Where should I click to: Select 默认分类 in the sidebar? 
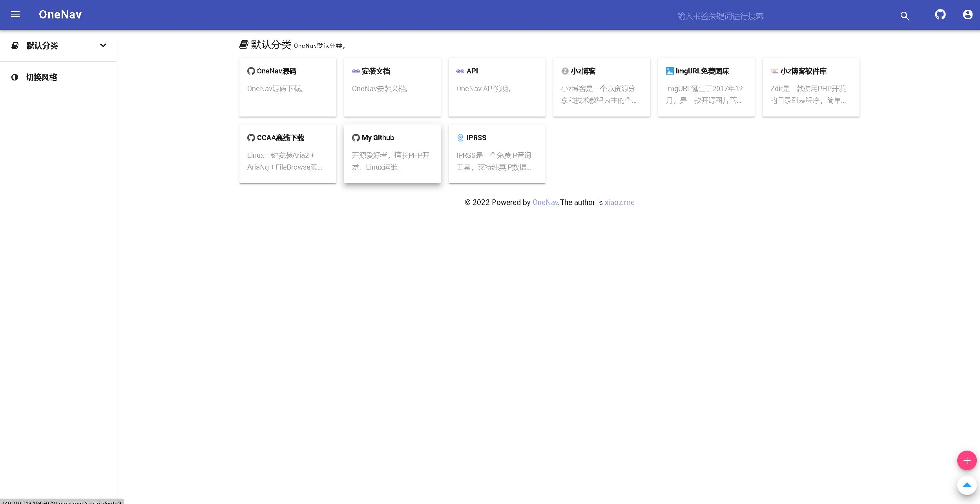click(42, 46)
